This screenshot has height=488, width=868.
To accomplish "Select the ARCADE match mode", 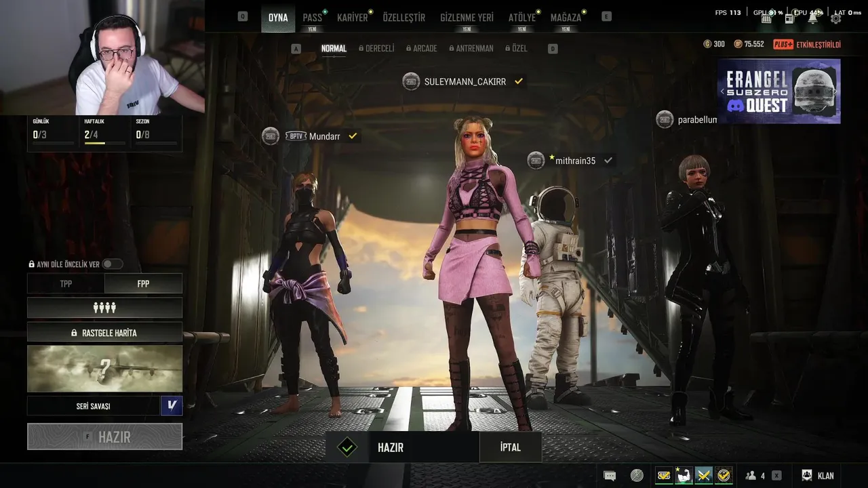I will point(421,49).
